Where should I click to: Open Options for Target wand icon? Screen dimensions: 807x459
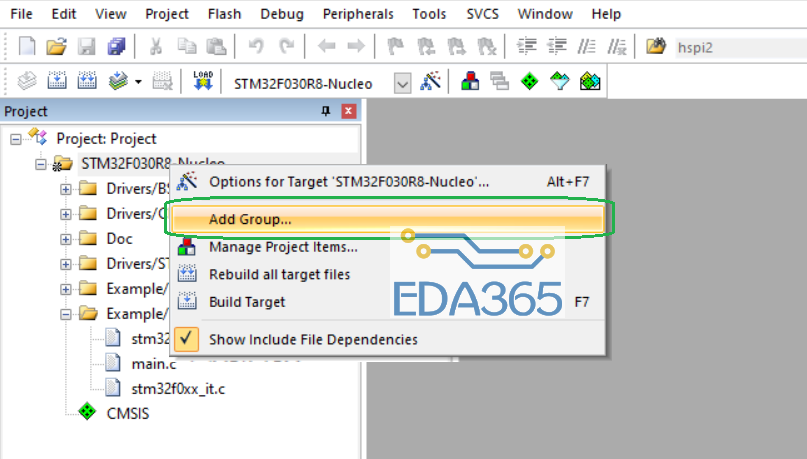(430, 81)
